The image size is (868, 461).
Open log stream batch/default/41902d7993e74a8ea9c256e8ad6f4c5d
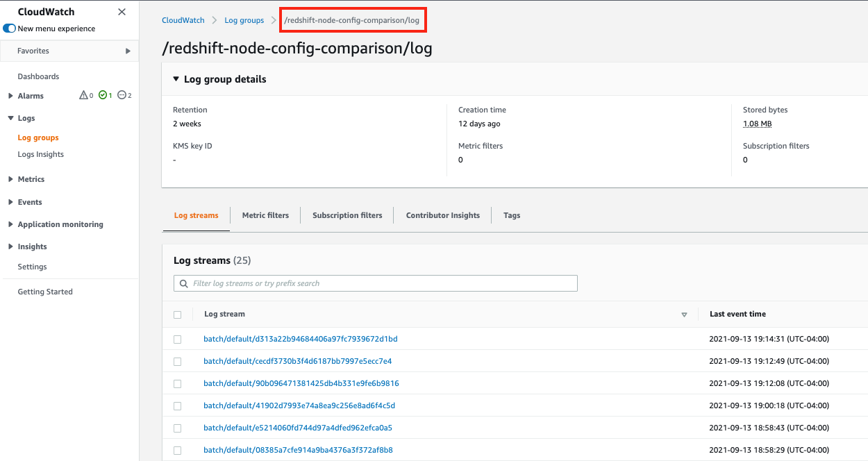pos(299,405)
